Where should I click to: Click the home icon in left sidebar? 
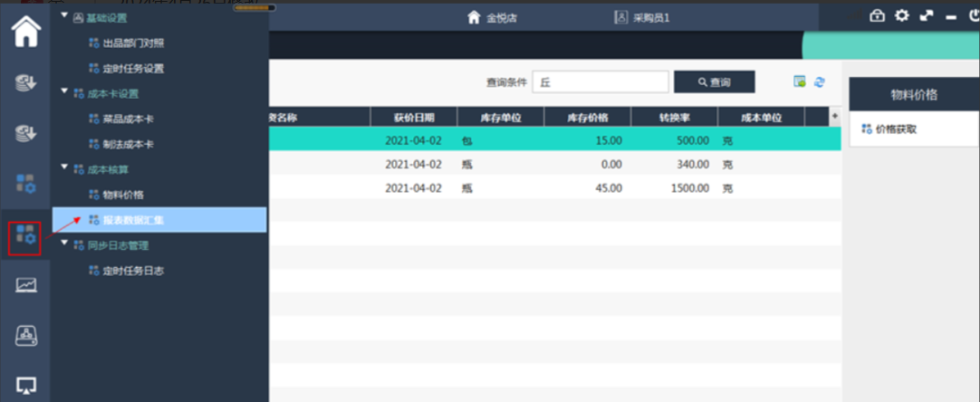(25, 30)
